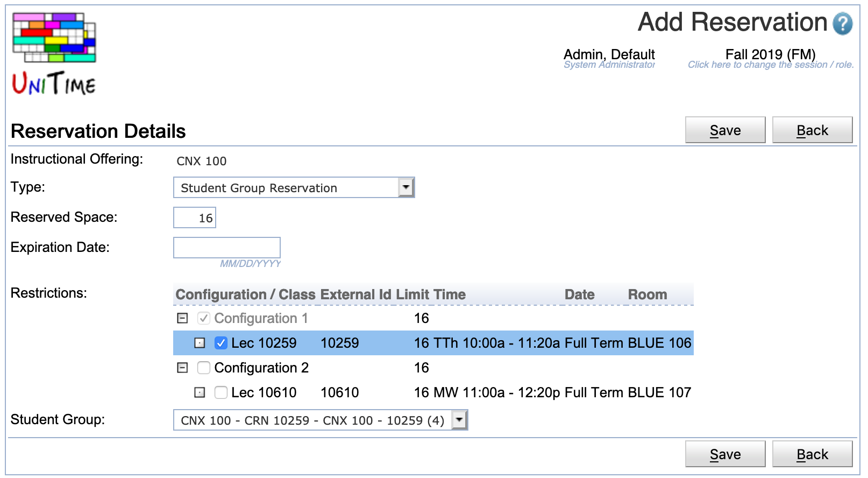Click the Lec 10610 tree node icon

pyautogui.click(x=200, y=392)
